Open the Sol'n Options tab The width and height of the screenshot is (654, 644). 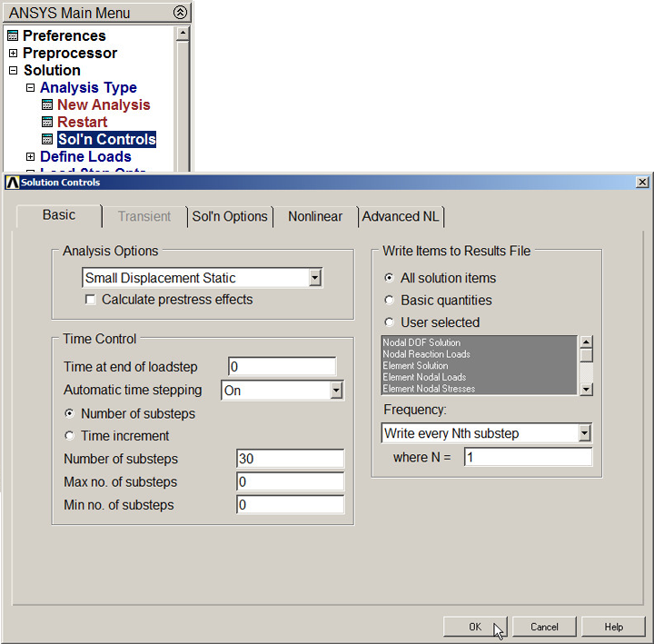(x=230, y=216)
